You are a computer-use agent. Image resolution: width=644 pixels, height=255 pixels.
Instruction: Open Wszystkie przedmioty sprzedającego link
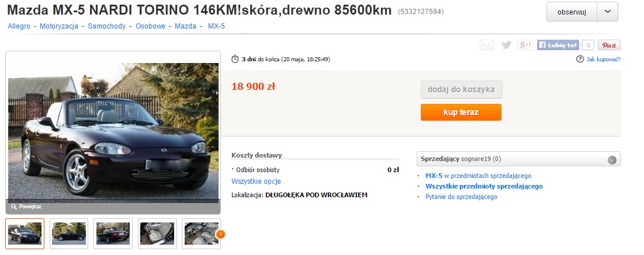coord(484,186)
